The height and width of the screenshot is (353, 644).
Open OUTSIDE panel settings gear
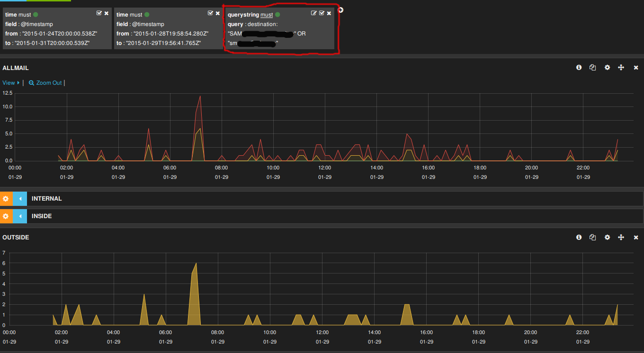click(x=607, y=237)
